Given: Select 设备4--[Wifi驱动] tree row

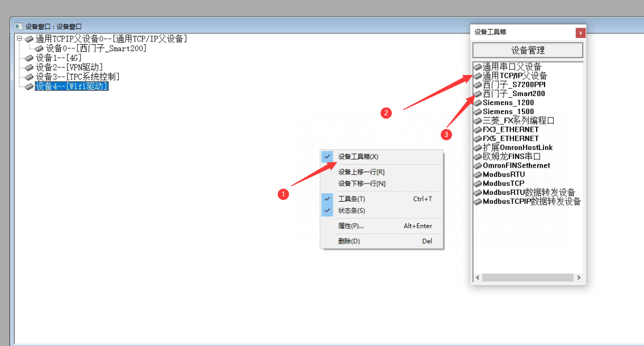Looking at the screenshot, I should 72,86.
